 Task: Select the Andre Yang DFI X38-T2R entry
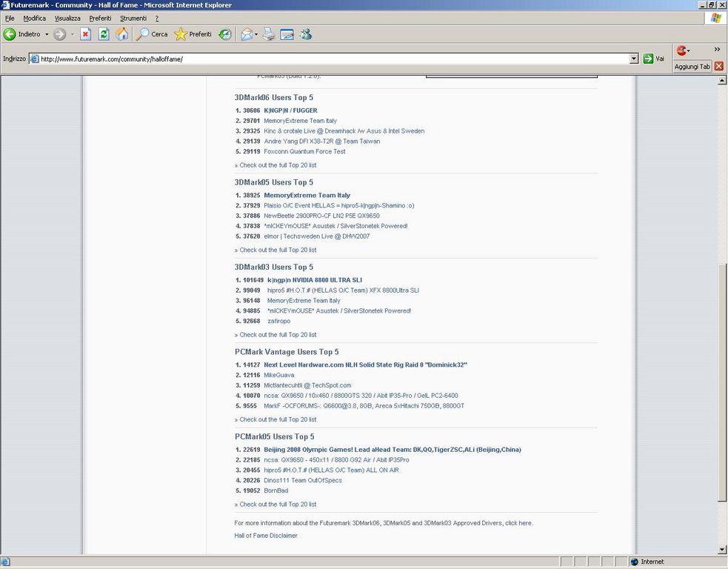click(322, 142)
